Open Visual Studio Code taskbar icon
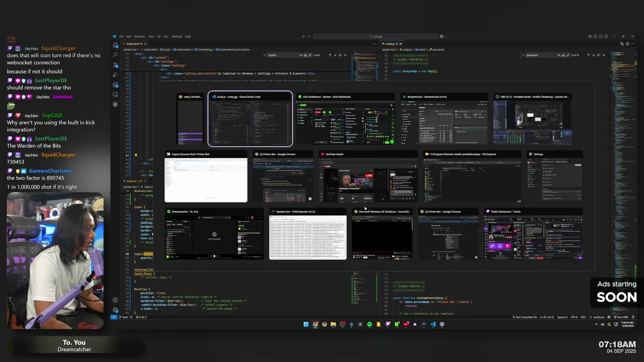This screenshot has width=644, height=362. [x=433, y=324]
